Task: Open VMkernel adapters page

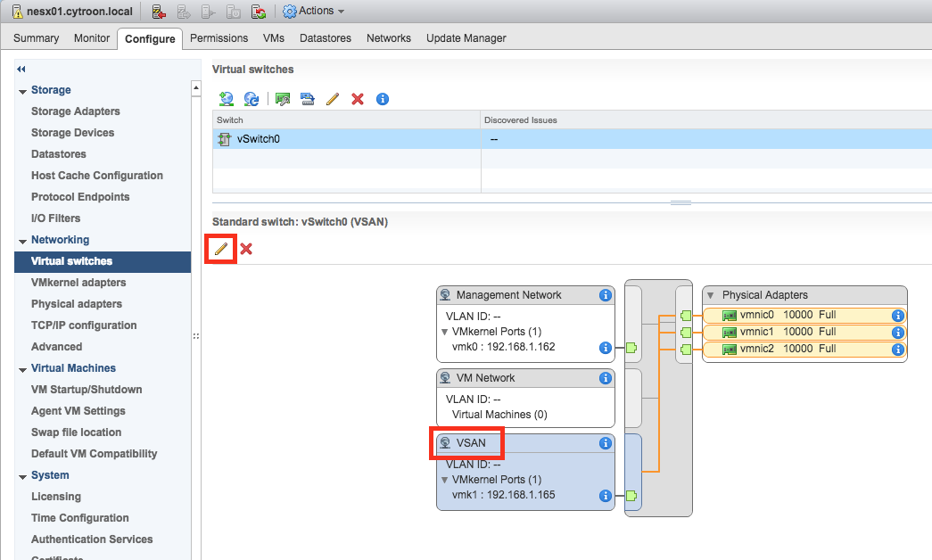Action: click(78, 283)
